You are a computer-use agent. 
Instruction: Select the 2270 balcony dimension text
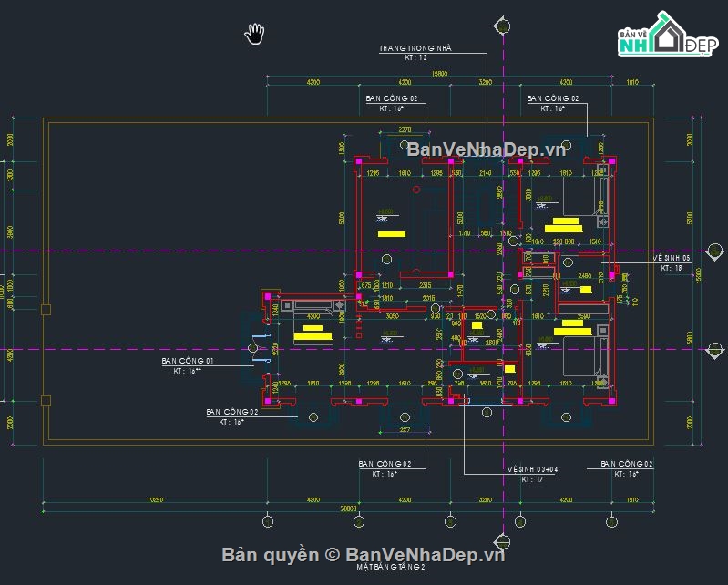[x=405, y=130]
